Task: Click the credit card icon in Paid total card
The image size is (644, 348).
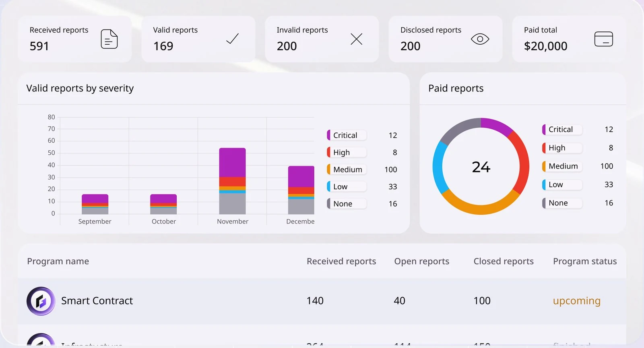Action: [x=603, y=39]
